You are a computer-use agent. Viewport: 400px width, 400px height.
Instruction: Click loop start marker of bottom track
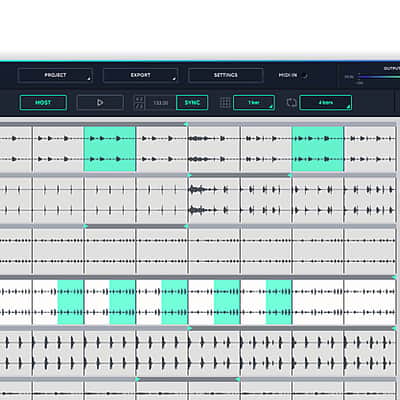pos(138,379)
